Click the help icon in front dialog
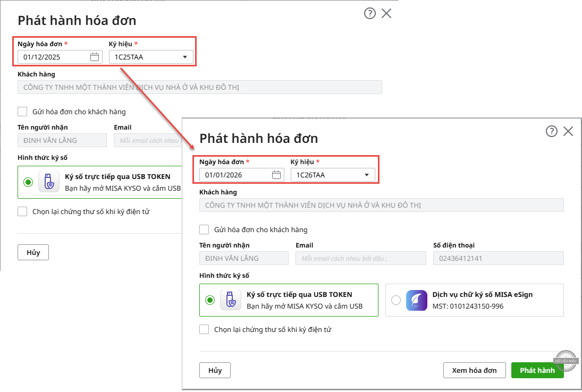The height and width of the screenshot is (392, 582). (x=552, y=131)
